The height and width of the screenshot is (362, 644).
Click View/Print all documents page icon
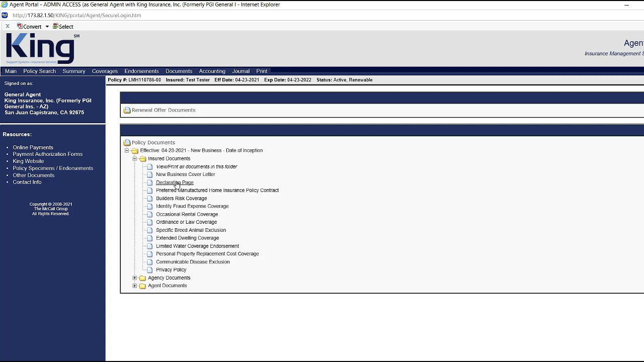coord(150,166)
